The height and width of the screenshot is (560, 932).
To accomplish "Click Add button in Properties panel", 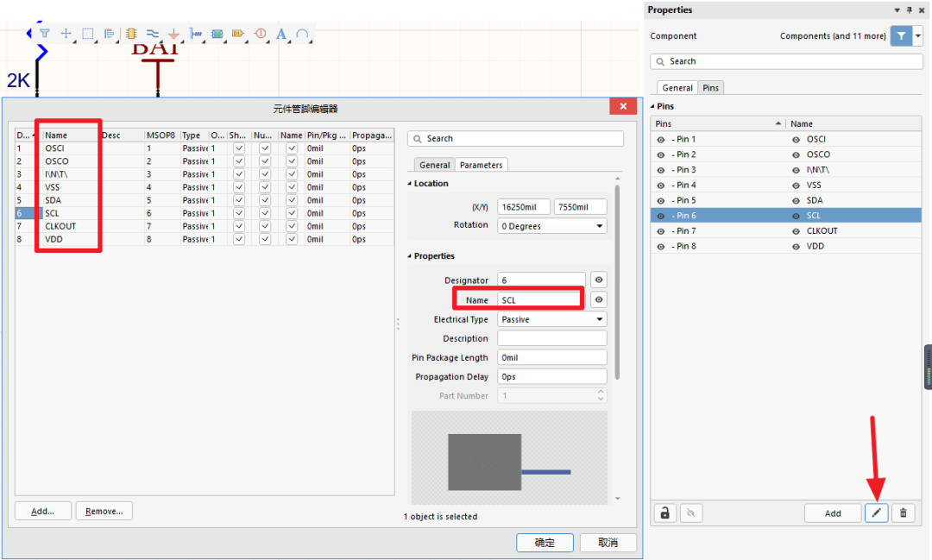I will 833,513.
